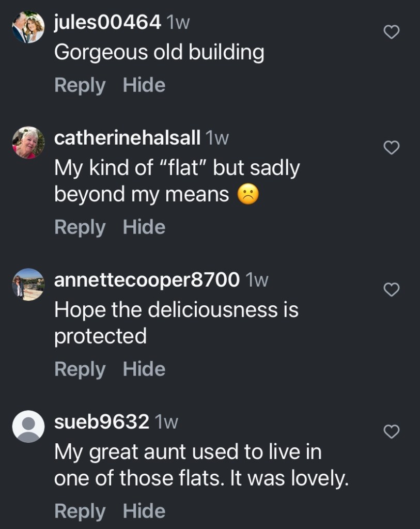420x529 pixels.
Task: Tap the heart on annettecooper8700's comment
Action: coord(392,290)
